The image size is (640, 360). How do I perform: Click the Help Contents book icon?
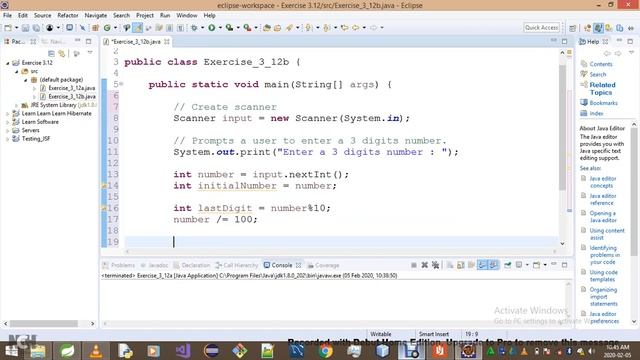point(584,64)
